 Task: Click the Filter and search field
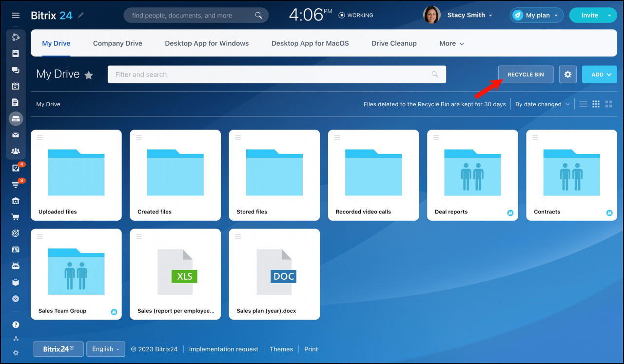[276, 75]
